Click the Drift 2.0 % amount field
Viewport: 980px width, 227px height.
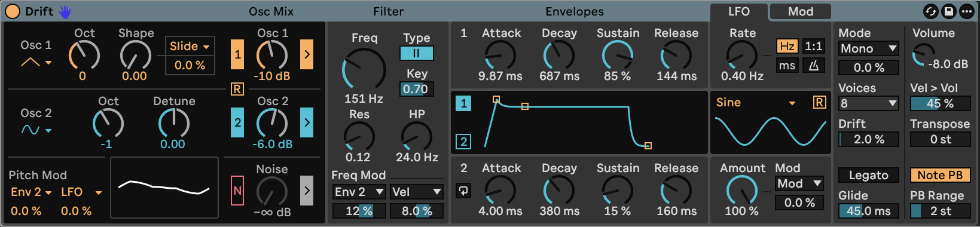point(868,139)
